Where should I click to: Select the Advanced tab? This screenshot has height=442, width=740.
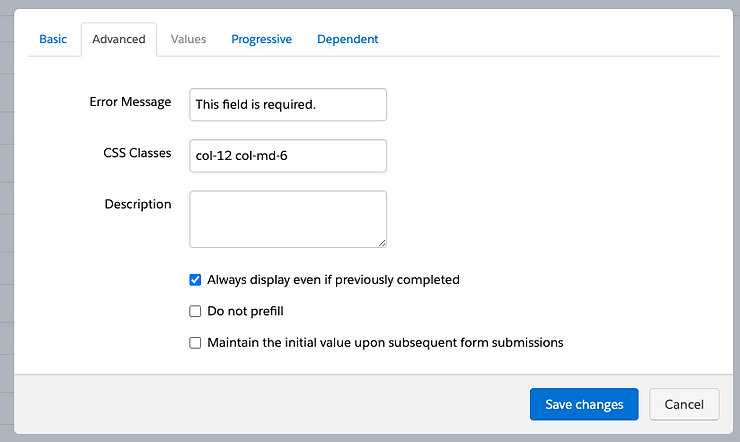coord(118,39)
